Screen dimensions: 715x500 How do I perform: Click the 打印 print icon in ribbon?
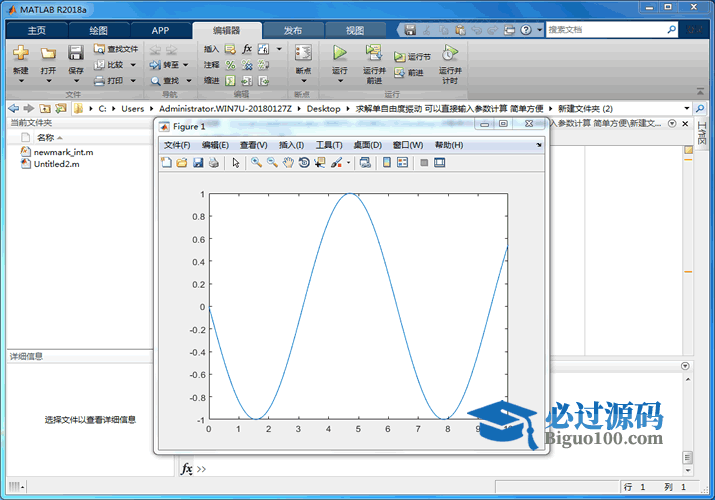point(99,81)
